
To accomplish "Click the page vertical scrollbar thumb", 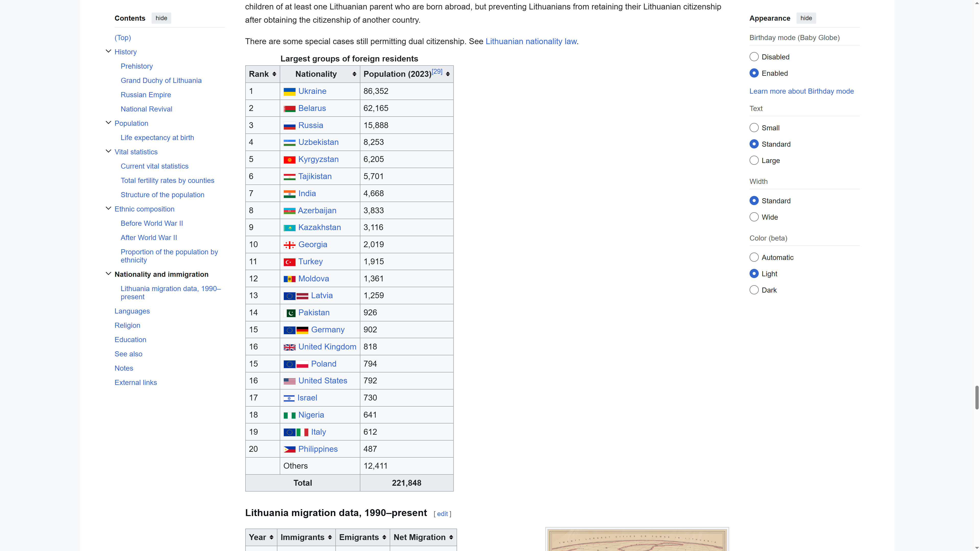I will (977, 397).
